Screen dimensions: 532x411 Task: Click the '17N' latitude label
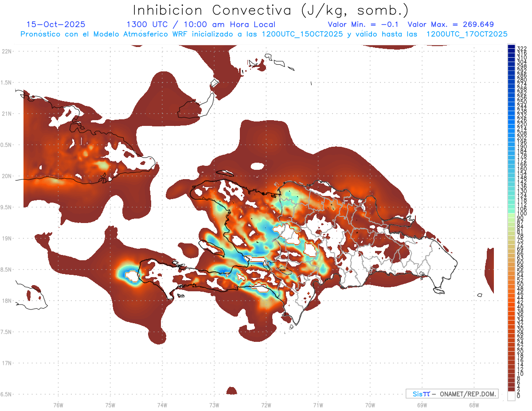7,363
